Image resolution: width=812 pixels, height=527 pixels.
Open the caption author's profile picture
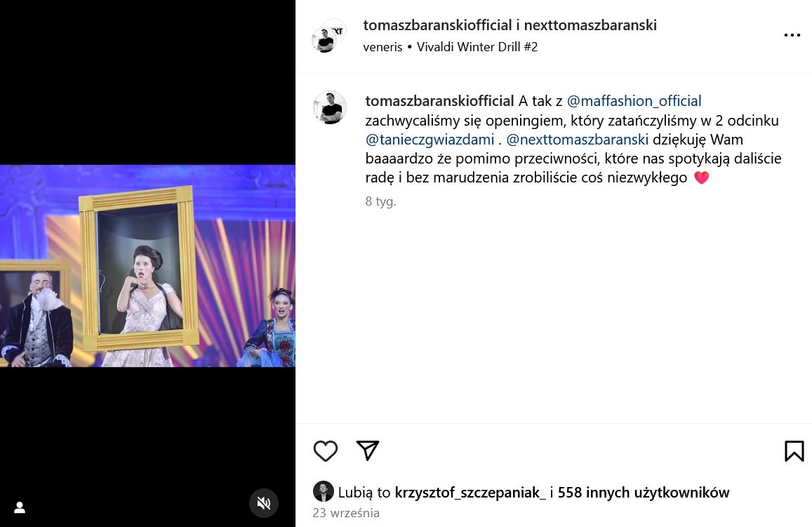[329, 108]
